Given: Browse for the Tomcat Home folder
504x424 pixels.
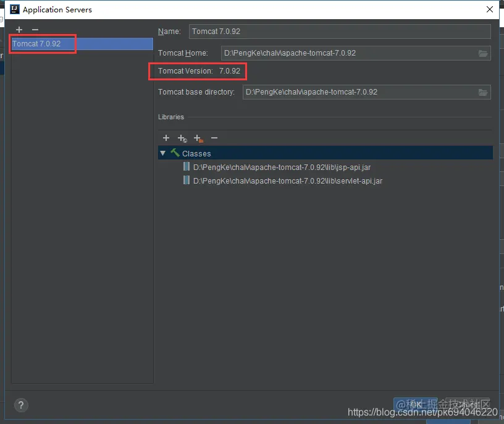Looking at the screenshot, I should point(484,53).
